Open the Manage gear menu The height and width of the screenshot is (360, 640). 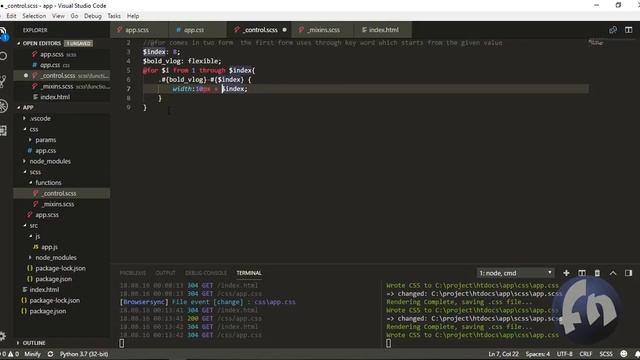click(x=3, y=336)
